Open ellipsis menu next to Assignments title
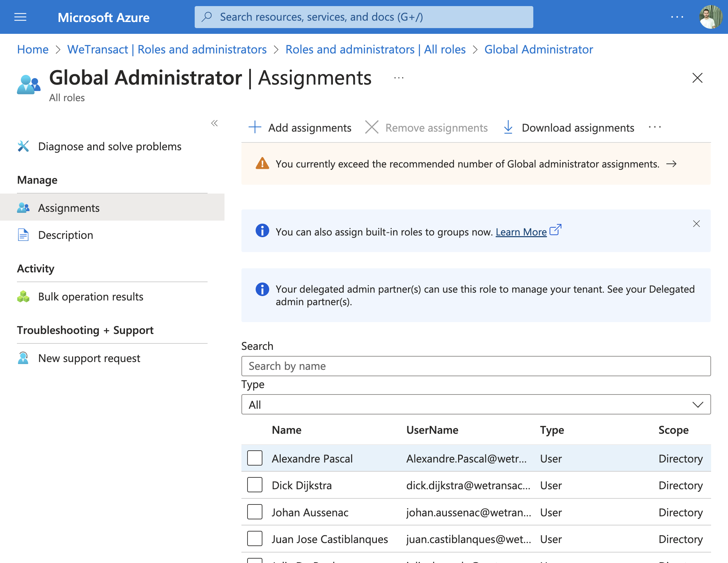The width and height of the screenshot is (728, 563). pyautogui.click(x=399, y=78)
